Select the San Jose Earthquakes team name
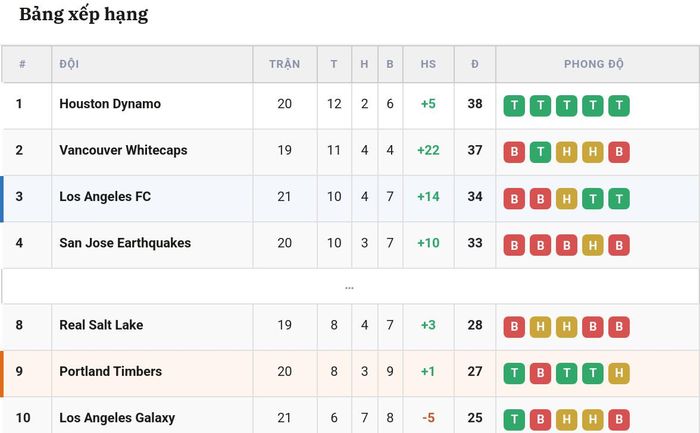 125,243
